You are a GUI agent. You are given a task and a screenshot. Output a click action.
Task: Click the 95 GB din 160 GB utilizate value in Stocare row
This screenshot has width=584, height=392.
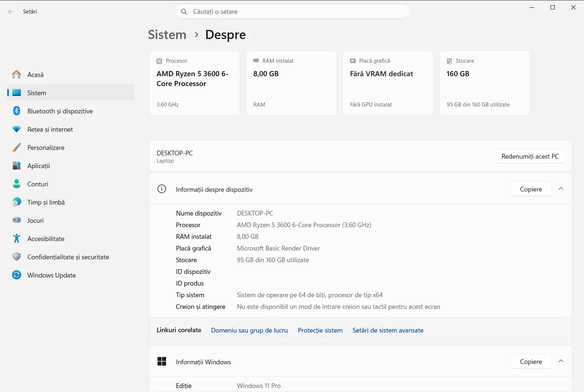tap(273, 260)
